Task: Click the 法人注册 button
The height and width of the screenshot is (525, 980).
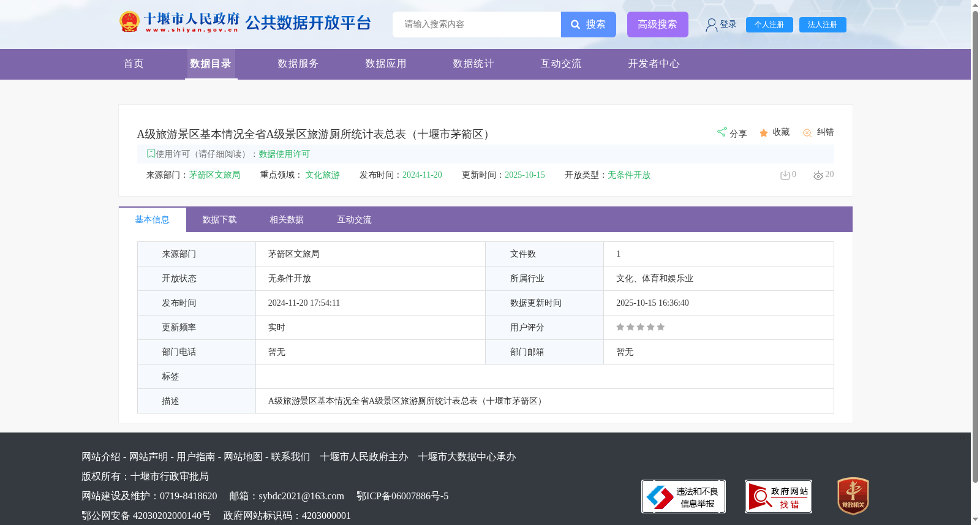Action: click(823, 25)
